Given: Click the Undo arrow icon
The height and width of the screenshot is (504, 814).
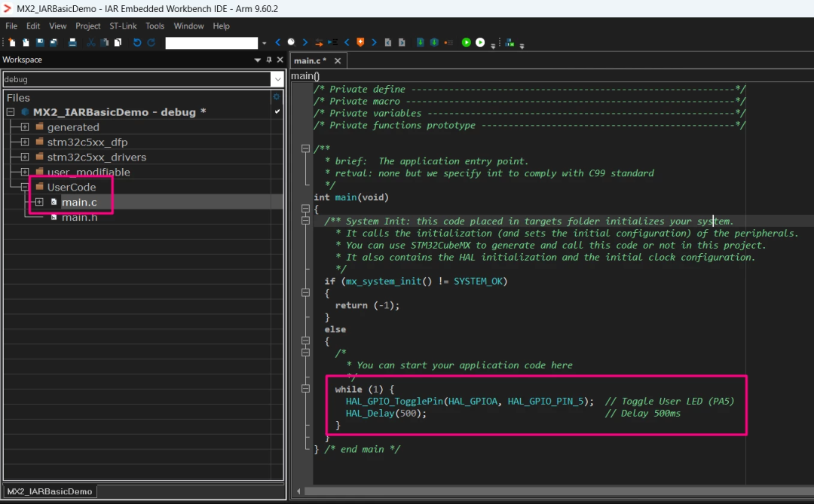Looking at the screenshot, I should 137,42.
